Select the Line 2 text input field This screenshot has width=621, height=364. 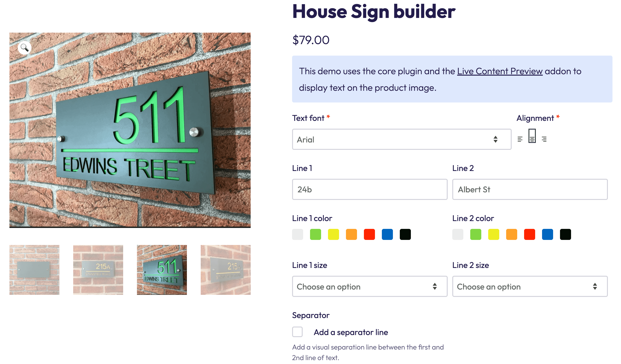(x=529, y=189)
